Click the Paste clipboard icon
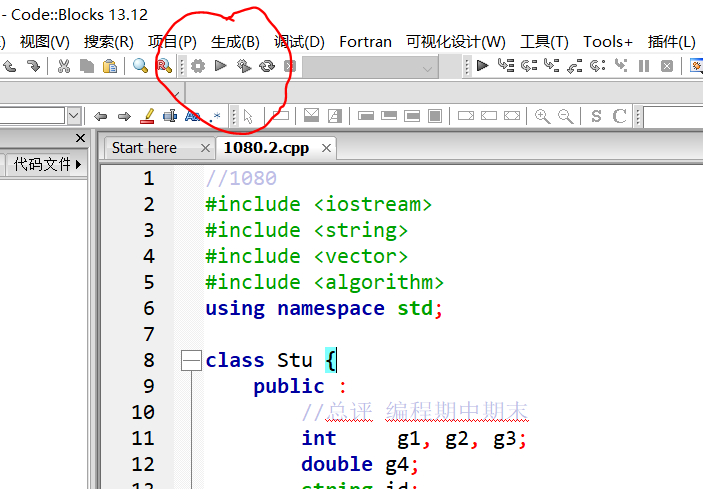The image size is (703, 489). point(110,66)
